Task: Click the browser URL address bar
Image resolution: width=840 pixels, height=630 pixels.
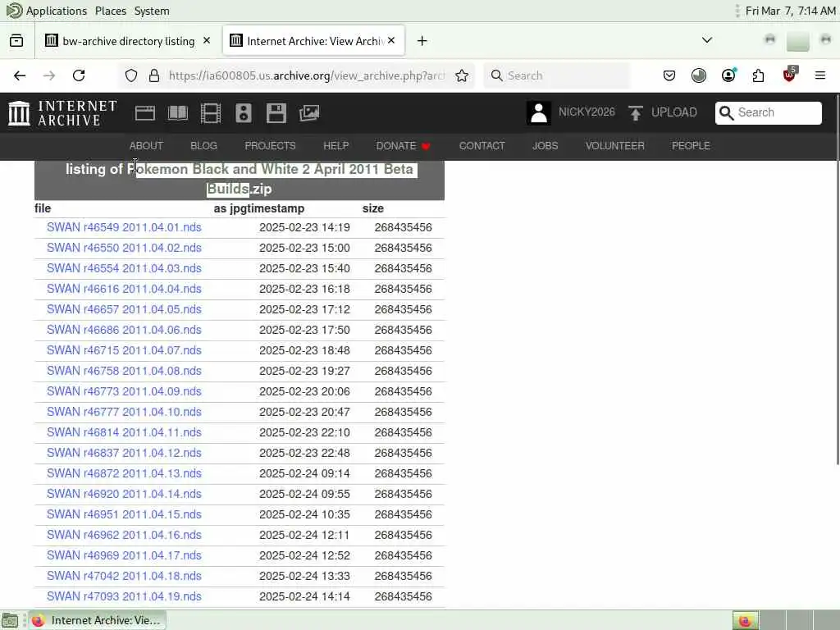Action: coord(307,75)
